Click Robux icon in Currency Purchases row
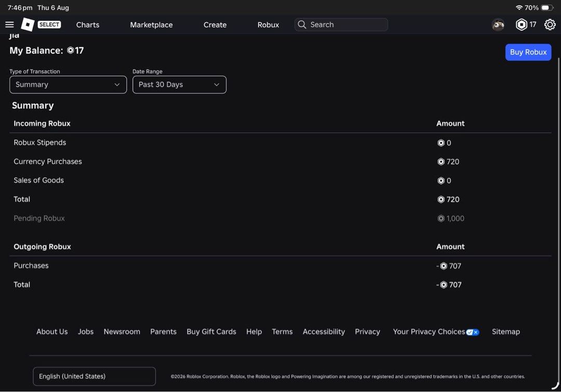 (x=441, y=161)
